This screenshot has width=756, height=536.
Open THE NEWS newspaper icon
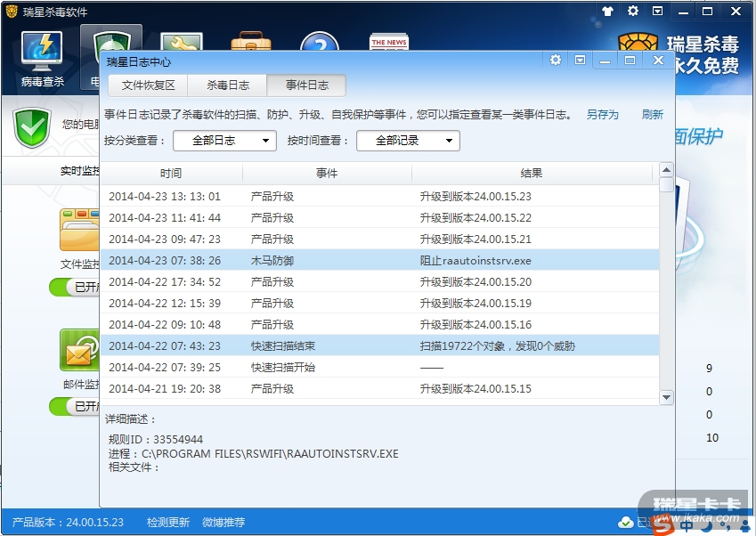(x=389, y=42)
